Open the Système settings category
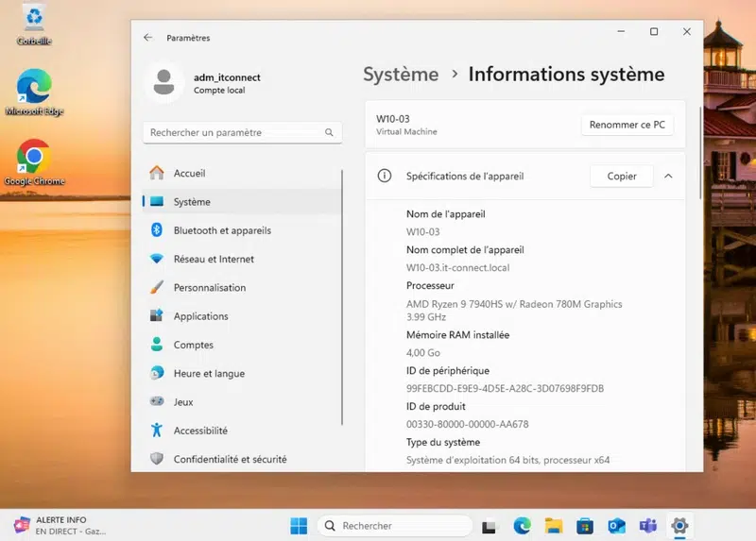The width and height of the screenshot is (756, 541). click(x=192, y=202)
